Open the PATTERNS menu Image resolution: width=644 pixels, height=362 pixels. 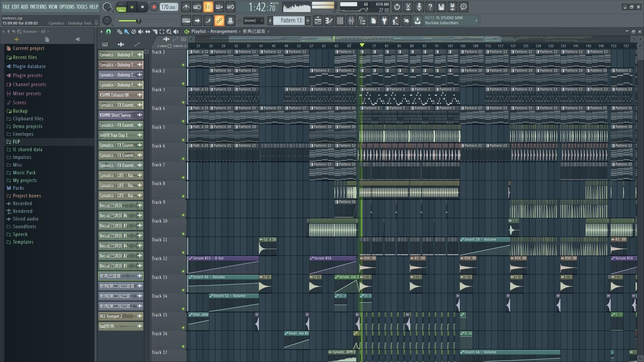pyautogui.click(x=38, y=7)
